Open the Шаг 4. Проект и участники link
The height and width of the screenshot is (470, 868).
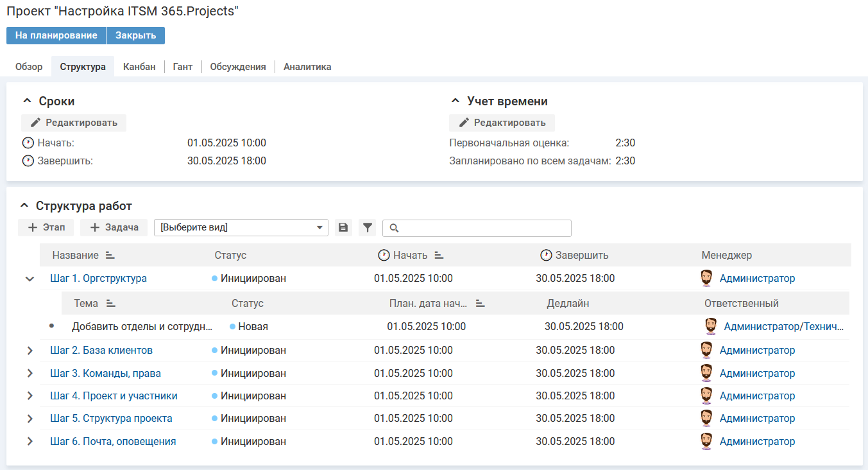[114, 396]
